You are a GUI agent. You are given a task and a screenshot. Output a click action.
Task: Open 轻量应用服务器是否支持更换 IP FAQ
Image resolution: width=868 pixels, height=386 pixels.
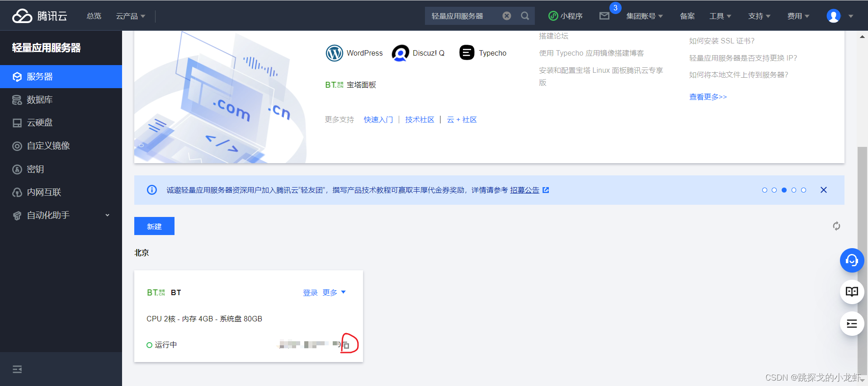743,58
